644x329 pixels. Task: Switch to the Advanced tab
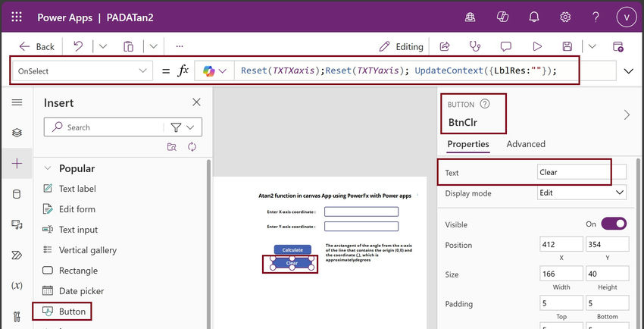pyautogui.click(x=526, y=144)
